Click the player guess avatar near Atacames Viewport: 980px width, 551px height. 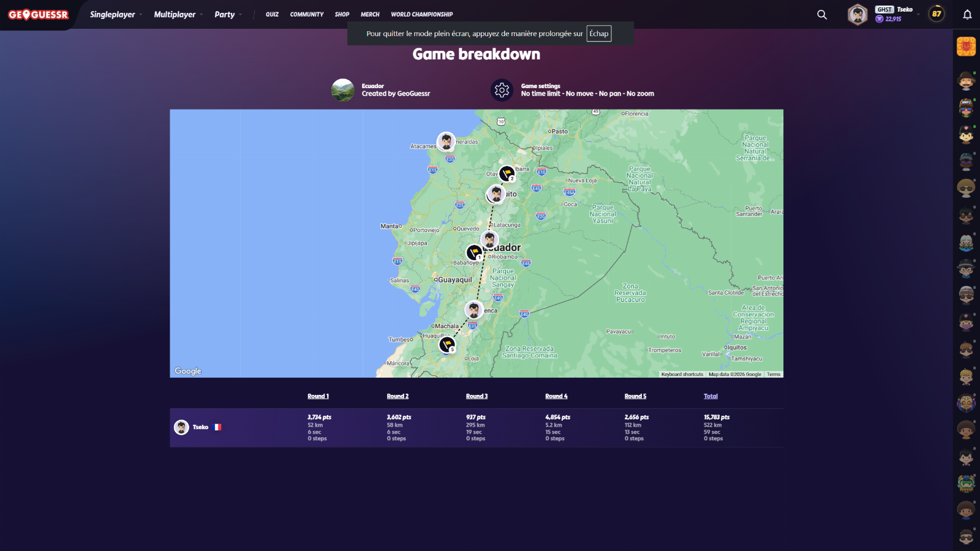(x=446, y=141)
